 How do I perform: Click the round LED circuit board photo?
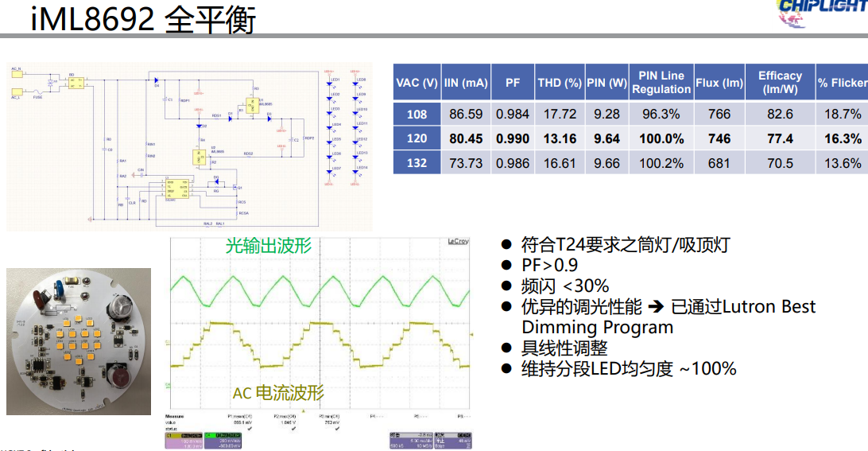click(x=79, y=342)
